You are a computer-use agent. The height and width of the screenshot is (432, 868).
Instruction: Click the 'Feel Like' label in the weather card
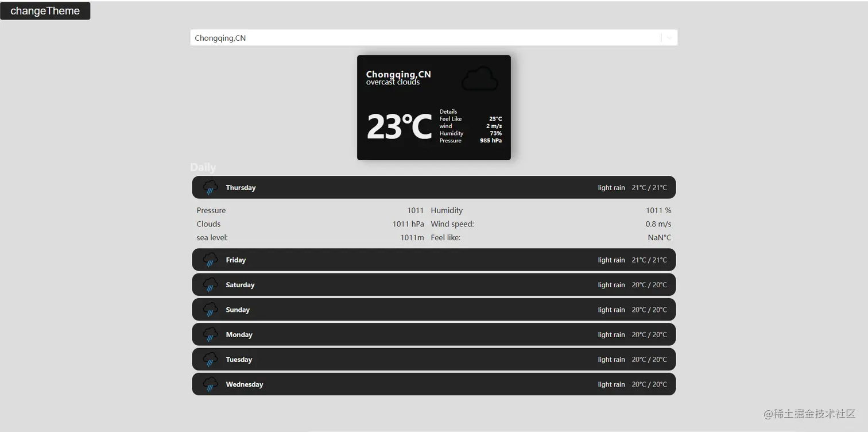[451, 119]
